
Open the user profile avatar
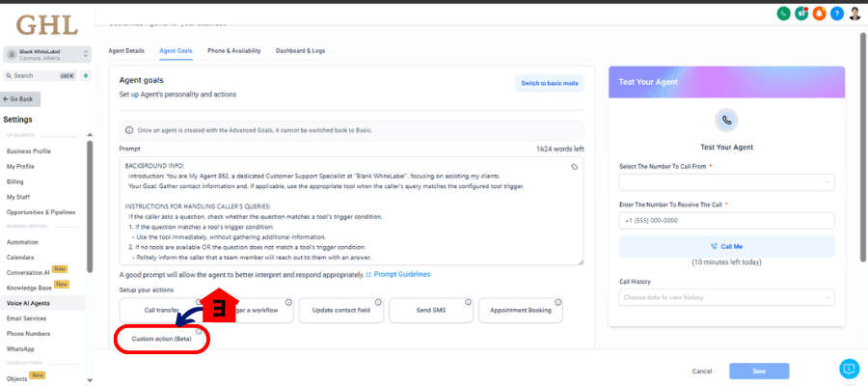click(854, 14)
